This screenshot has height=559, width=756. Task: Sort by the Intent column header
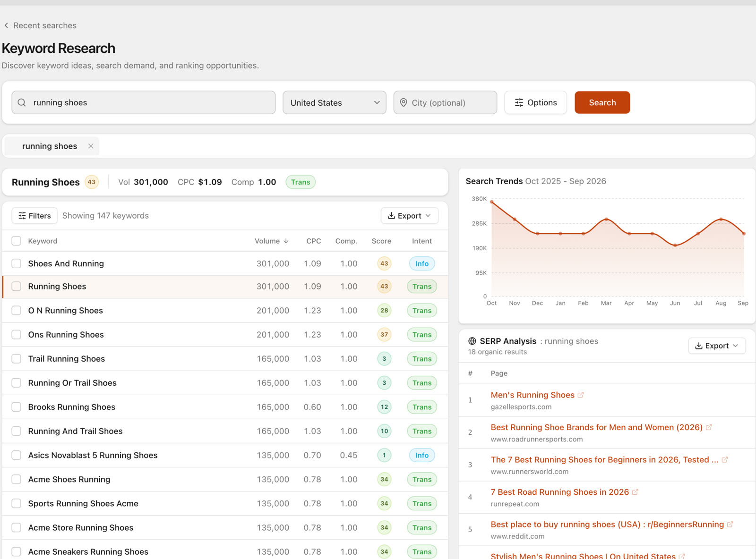[422, 241]
